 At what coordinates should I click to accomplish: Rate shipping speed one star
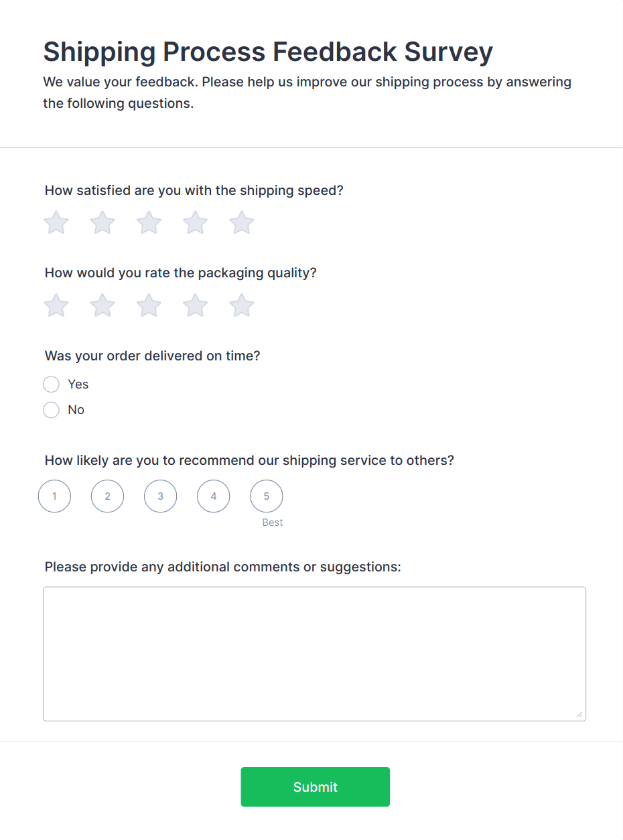(56, 223)
